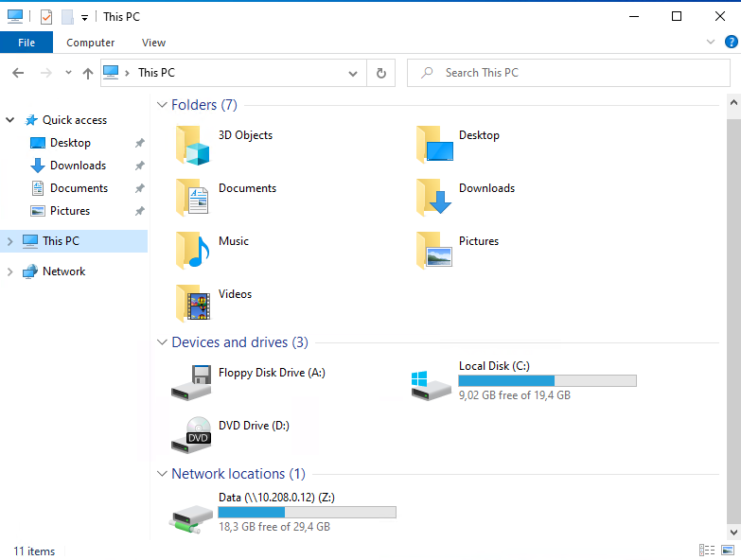Select Downloads in Quick access
The height and width of the screenshot is (560, 741).
point(78,166)
